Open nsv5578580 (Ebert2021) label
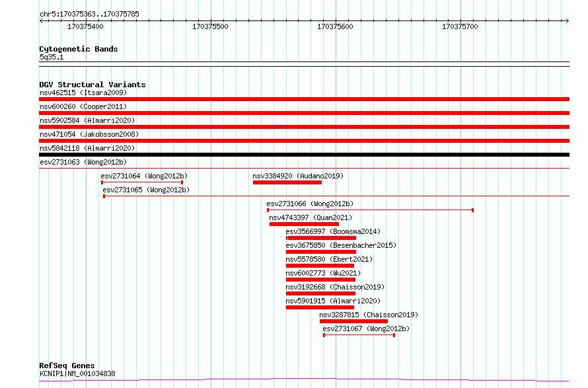The width and height of the screenshot is (588, 388). 329,259
